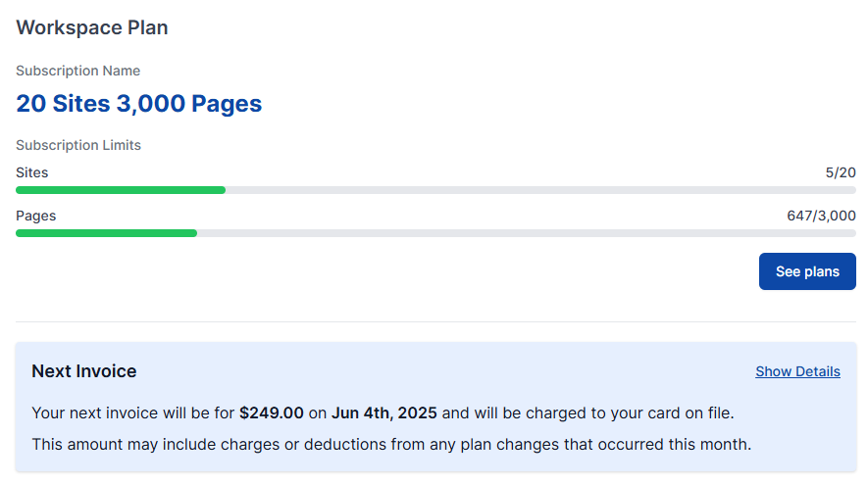
Task: Click the green filled part of Sites bar
Action: tap(120, 190)
